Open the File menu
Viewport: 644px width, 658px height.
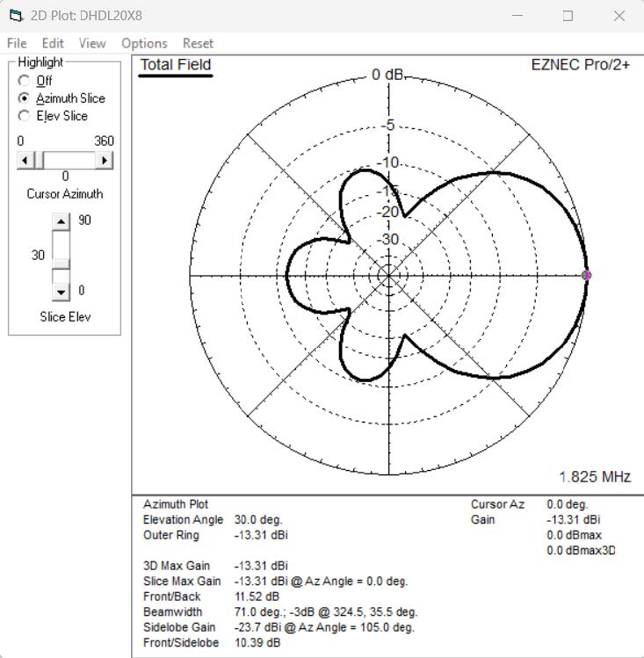[17, 43]
